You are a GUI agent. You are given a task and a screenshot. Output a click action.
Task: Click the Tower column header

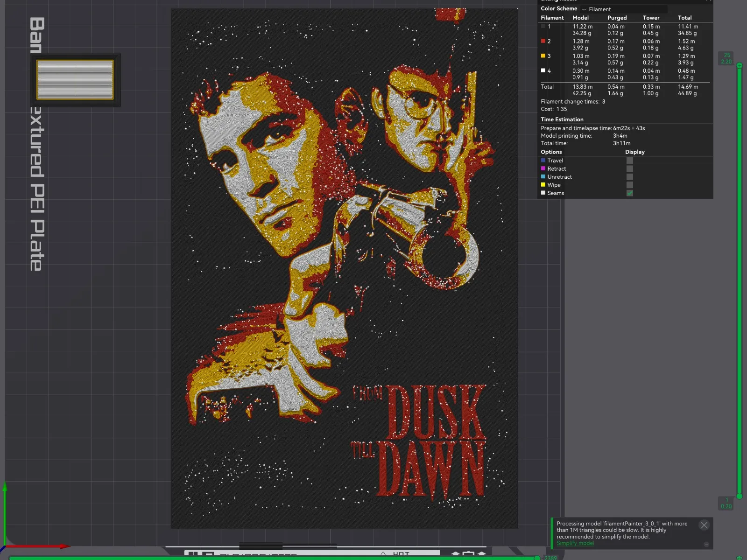coord(651,18)
